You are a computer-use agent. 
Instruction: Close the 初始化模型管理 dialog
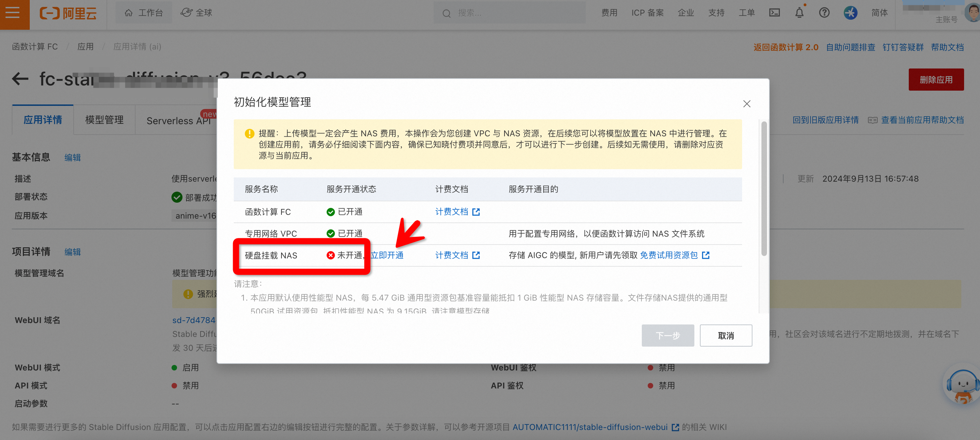[x=747, y=103]
